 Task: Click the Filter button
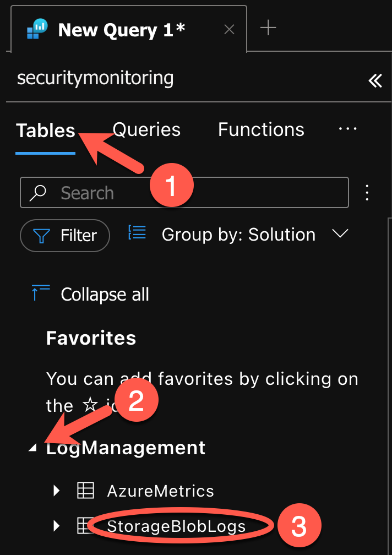(x=64, y=235)
